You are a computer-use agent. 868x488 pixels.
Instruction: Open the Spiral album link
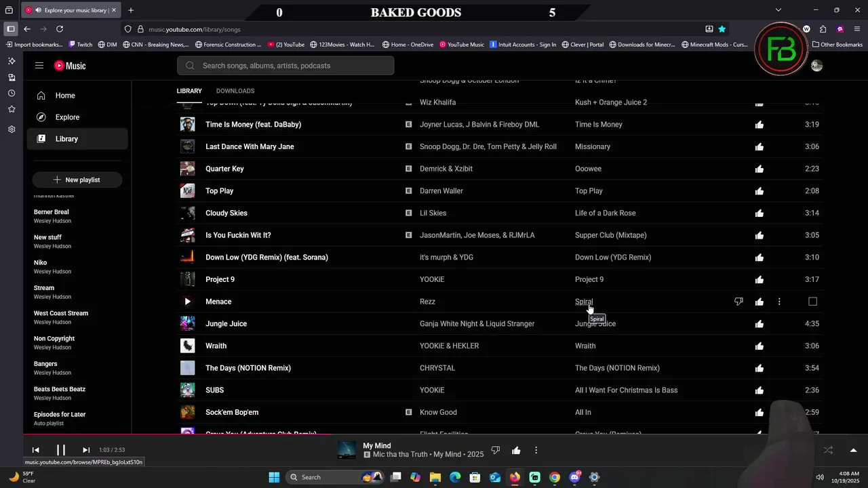tap(584, 302)
